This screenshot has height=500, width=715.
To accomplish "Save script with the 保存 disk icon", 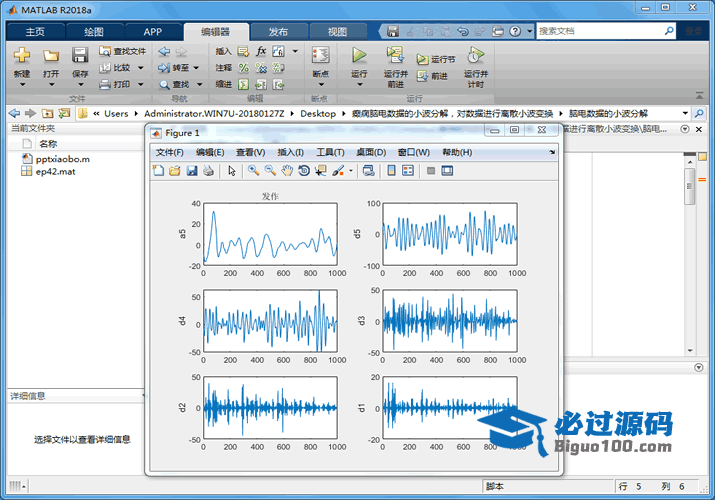I will [x=80, y=55].
